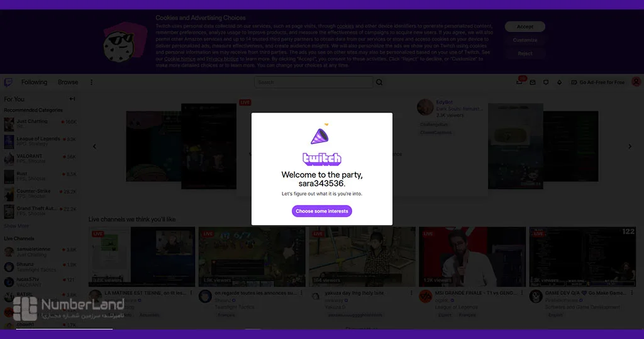
Task: Click the Get Bits gem icon
Action: pos(559,82)
